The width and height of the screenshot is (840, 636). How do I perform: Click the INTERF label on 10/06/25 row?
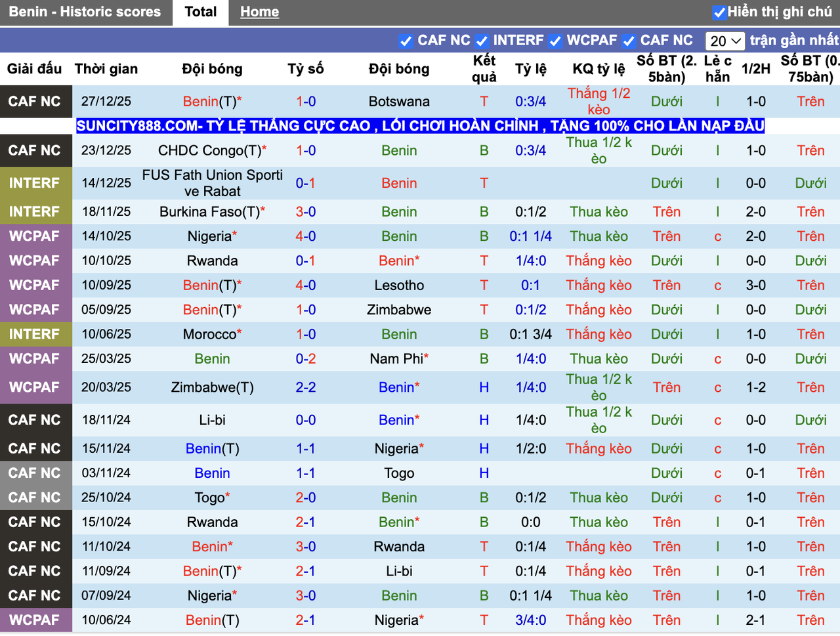35,334
